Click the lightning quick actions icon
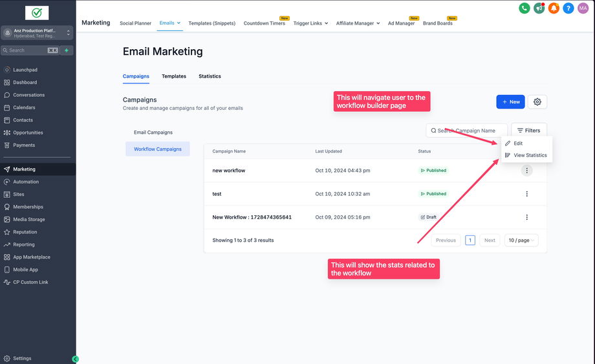The image size is (595, 364). [67, 50]
